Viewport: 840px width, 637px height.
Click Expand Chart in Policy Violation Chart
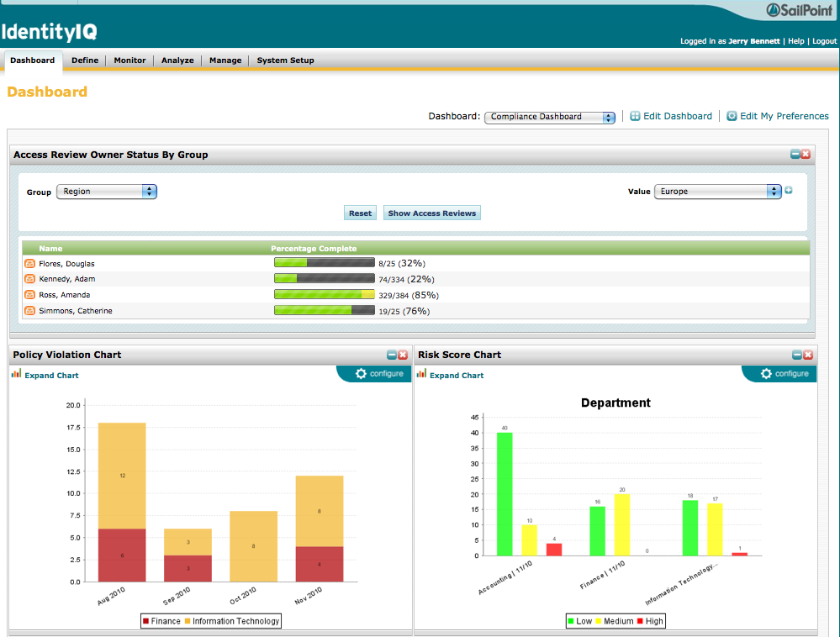51,376
